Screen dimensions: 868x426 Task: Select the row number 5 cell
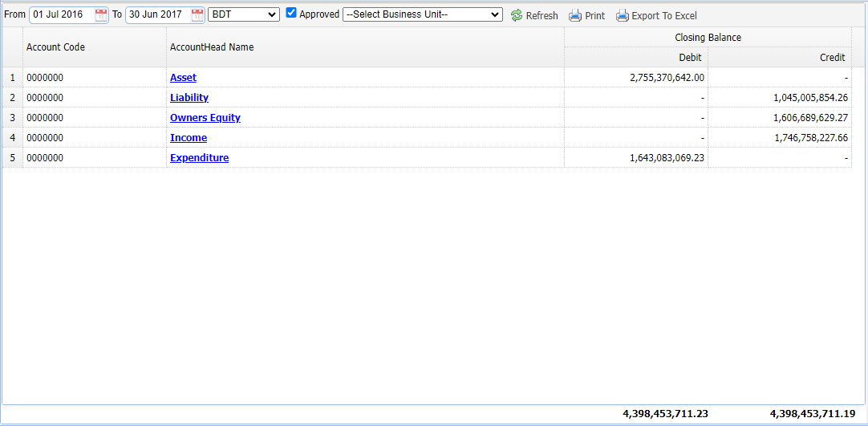tap(13, 158)
